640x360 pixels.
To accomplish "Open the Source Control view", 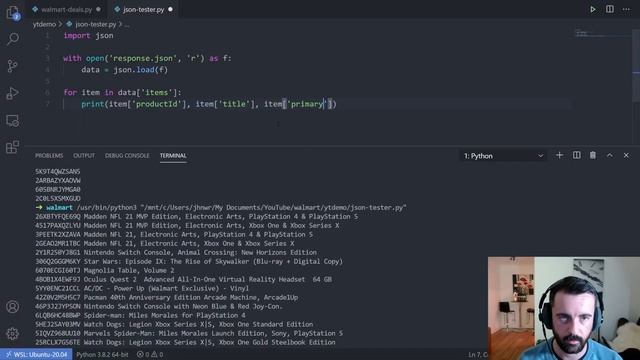I will [x=13, y=66].
